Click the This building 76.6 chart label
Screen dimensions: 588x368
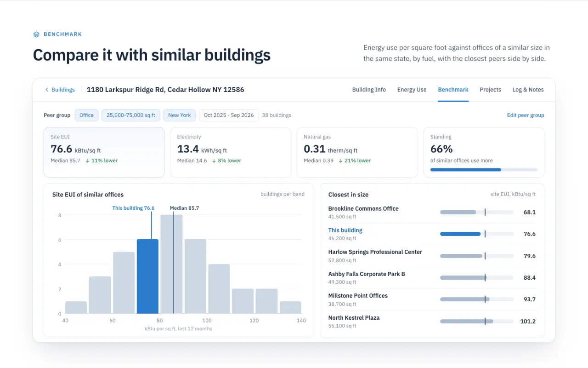[x=133, y=208]
